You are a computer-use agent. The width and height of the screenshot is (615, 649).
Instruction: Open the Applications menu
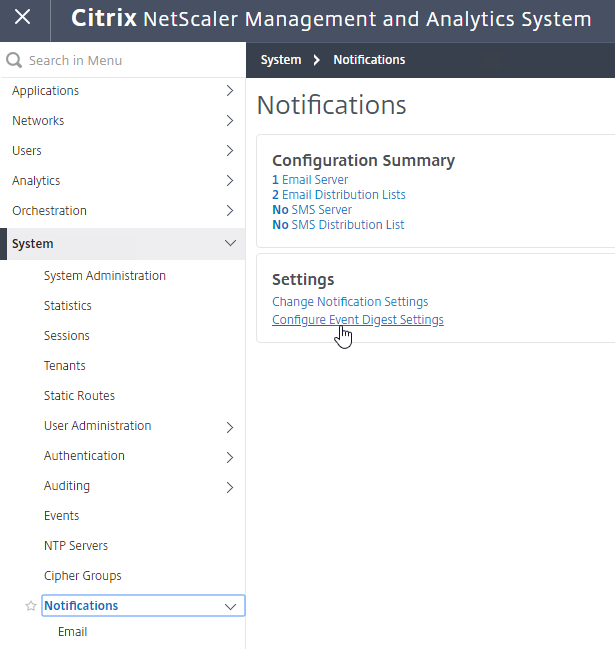[x=45, y=91]
